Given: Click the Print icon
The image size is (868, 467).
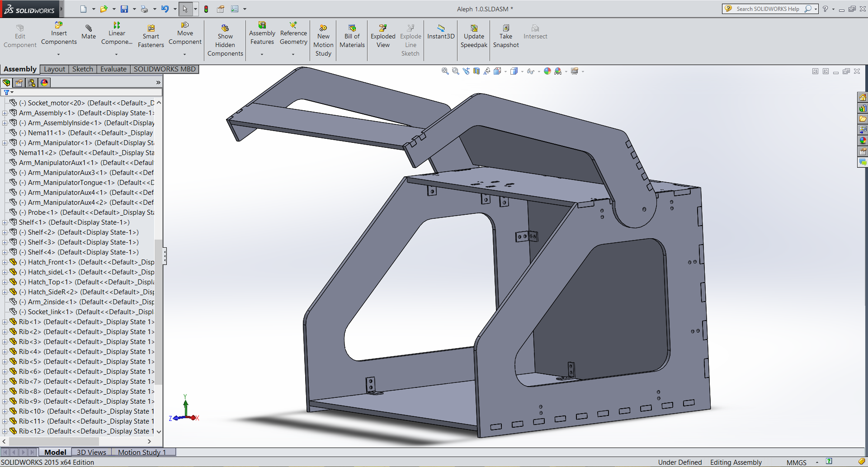Looking at the screenshot, I should (x=144, y=9).
